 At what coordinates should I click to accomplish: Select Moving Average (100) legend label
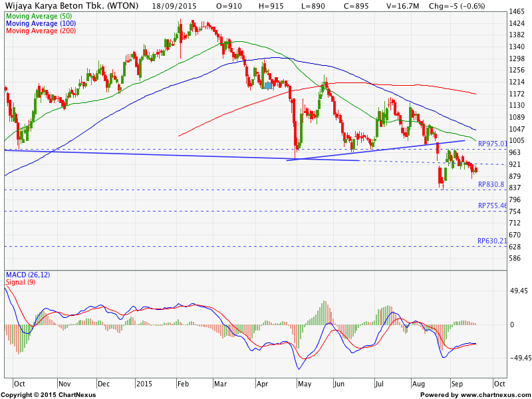[41, 23]
